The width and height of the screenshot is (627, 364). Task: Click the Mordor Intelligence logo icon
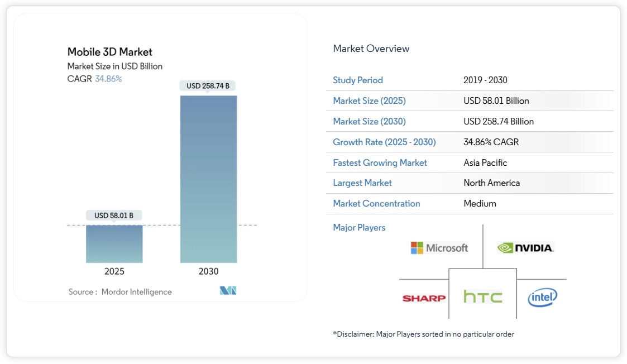[x=228, y=291]
